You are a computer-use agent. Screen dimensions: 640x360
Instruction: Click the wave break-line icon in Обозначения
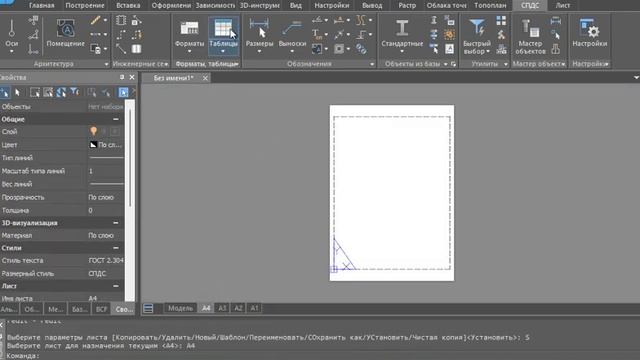point(361,20)
